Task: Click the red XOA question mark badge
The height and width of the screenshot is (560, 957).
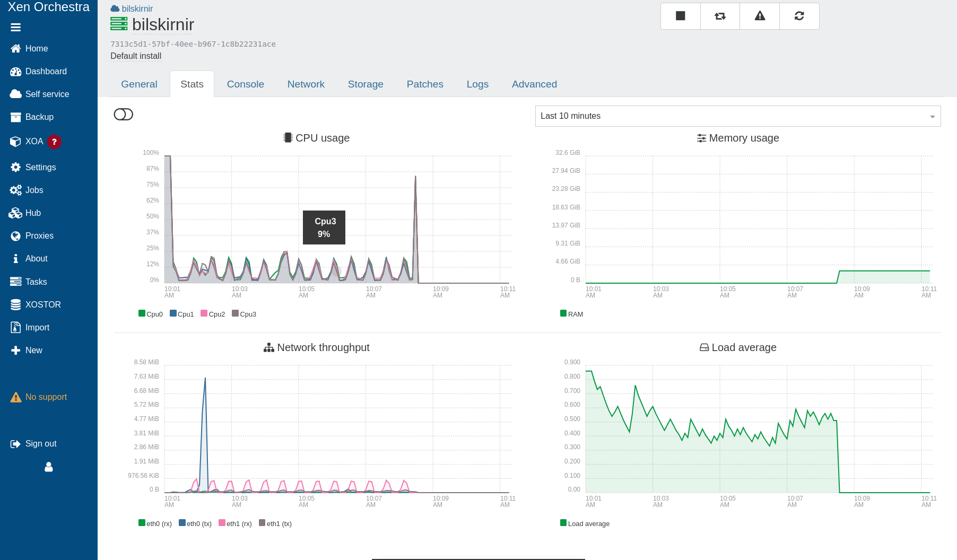Action: coord(54,142)
